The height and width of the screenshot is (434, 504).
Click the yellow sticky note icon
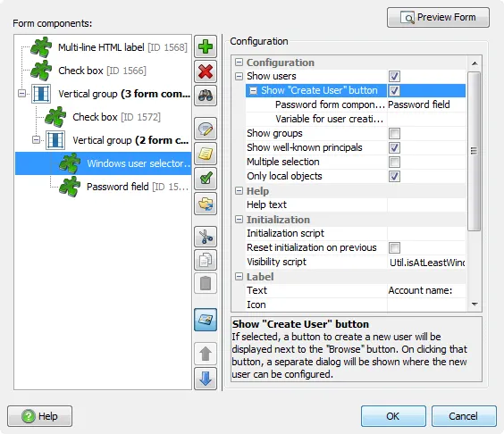tap(206, 154)
